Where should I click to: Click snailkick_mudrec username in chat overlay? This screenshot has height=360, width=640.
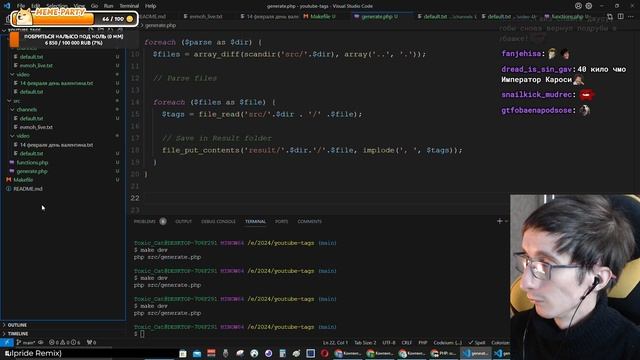click(536, 95)
